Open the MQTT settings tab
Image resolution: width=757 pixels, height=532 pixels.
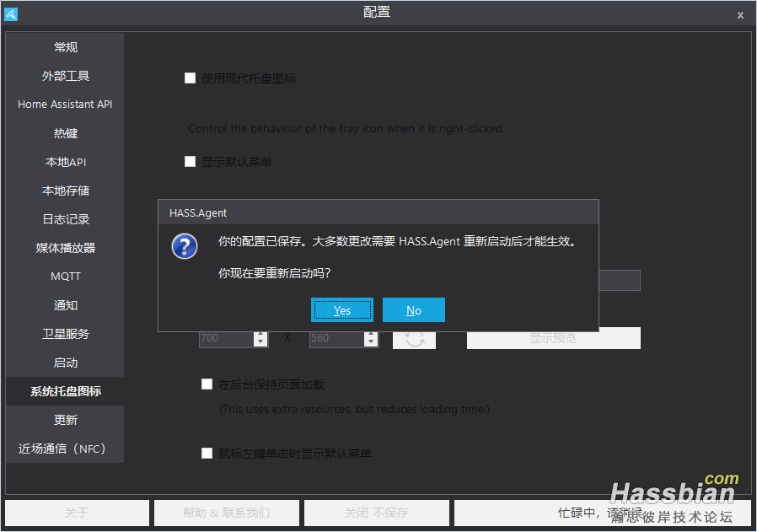[65, 277]
